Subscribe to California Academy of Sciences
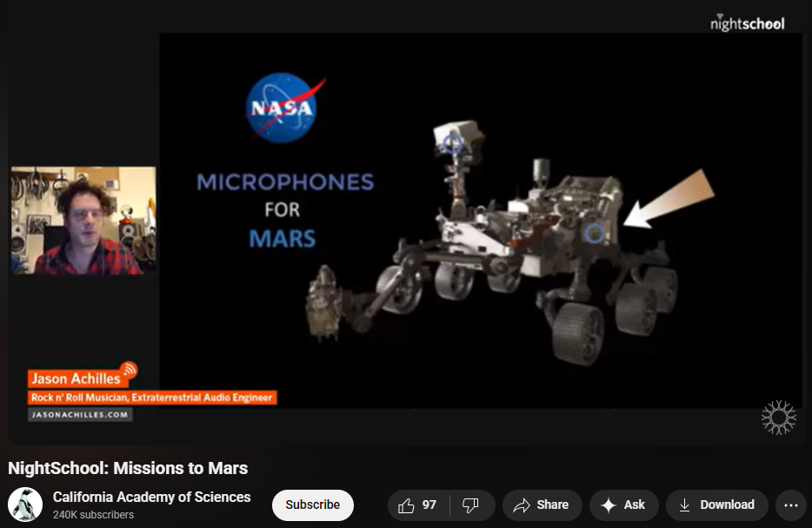This screenshot has height=528, width=812. (x=313, y=505)
